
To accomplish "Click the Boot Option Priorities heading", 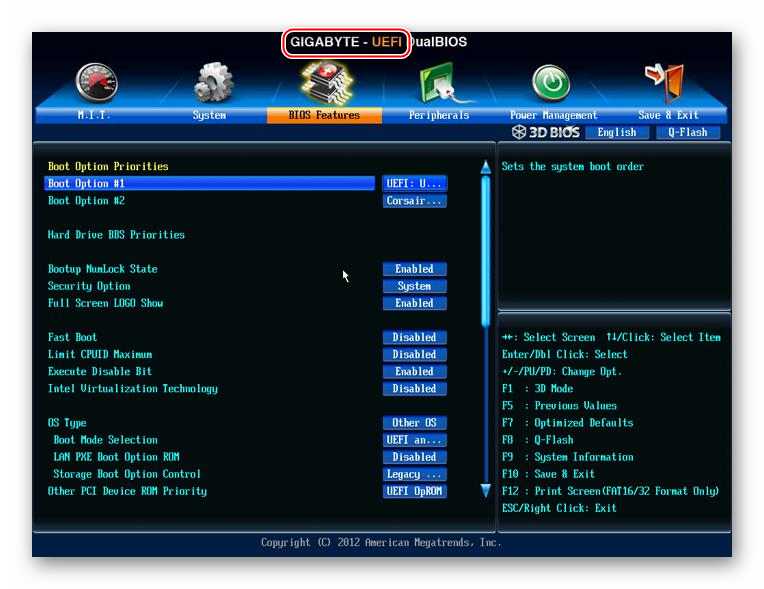I will tap(108, 167).
